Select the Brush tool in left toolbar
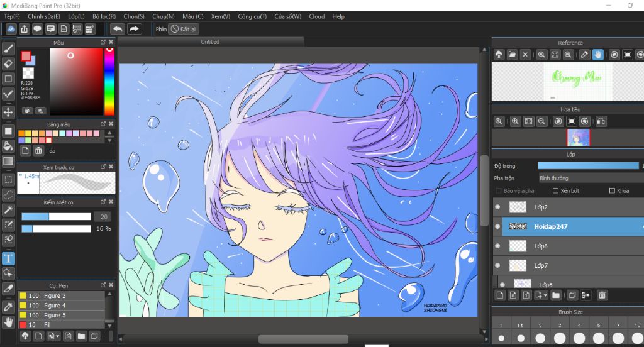Viewport: 644px width, 347px height. (x=8, y=49)
